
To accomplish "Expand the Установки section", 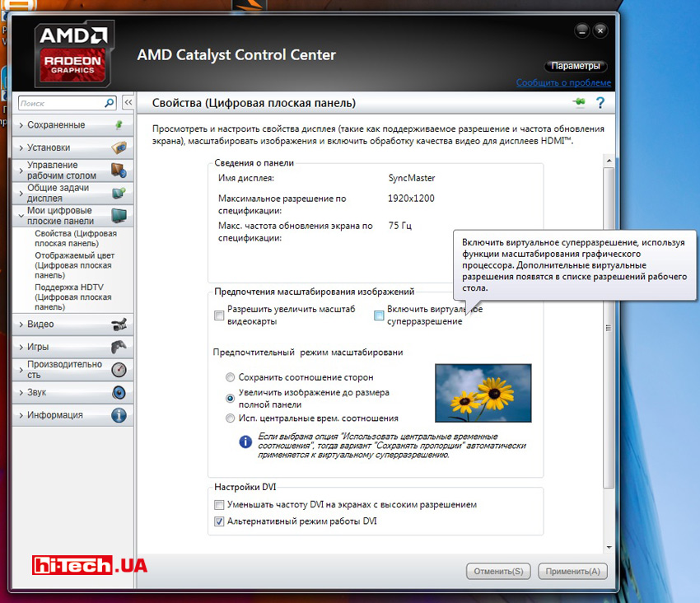I will click(x=49, y=148).
